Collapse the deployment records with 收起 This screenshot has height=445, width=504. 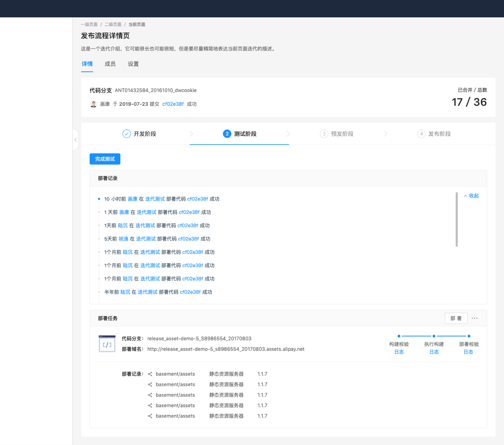471,196
